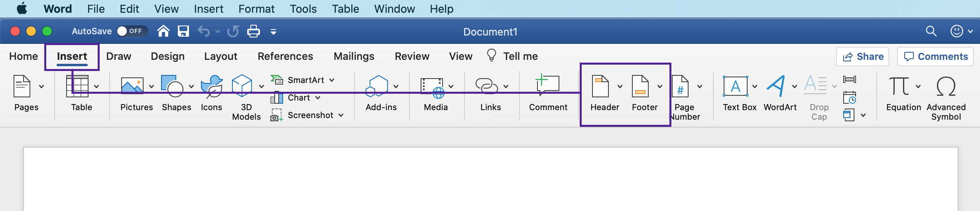Open the File menu
Screen dimensions: 980x211
click(96, 9)
